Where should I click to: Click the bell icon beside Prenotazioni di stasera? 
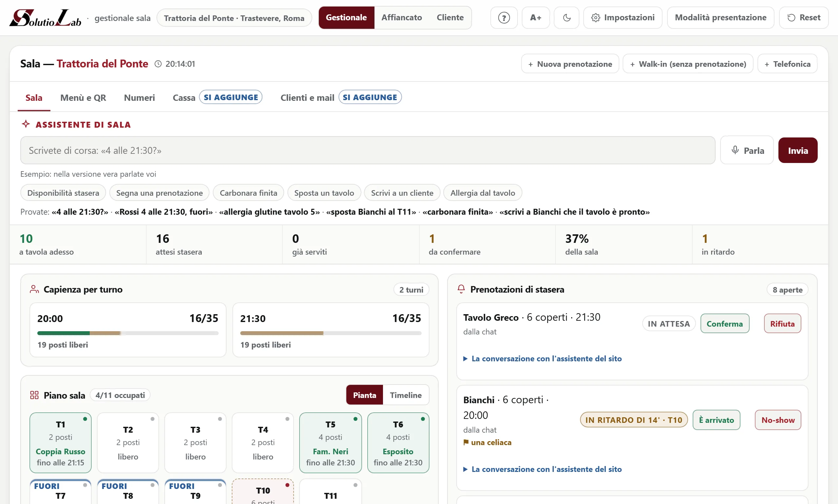(x=461, y=289)
